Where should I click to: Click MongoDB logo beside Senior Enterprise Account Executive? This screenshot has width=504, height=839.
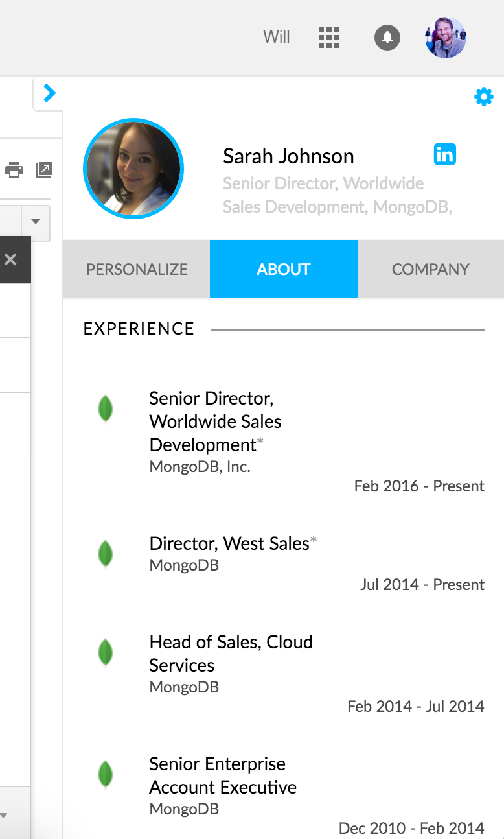pyautogui.click(x=105, y=775)
